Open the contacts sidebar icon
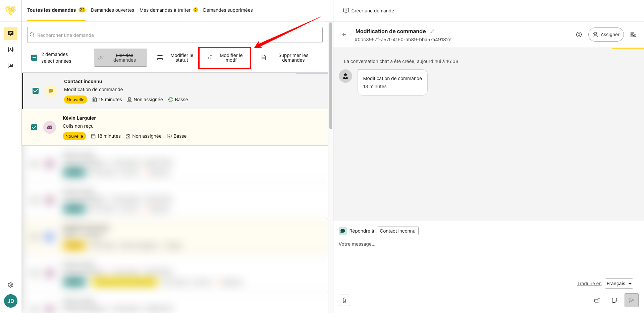The height and width of the screenshot is (313, 644). tap(11, 50)
